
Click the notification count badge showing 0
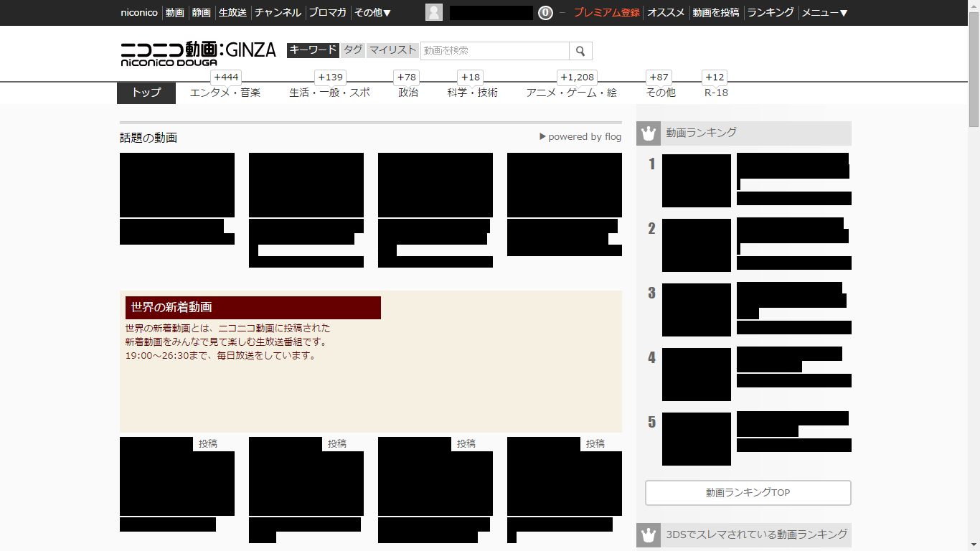[x=545, y=13]
